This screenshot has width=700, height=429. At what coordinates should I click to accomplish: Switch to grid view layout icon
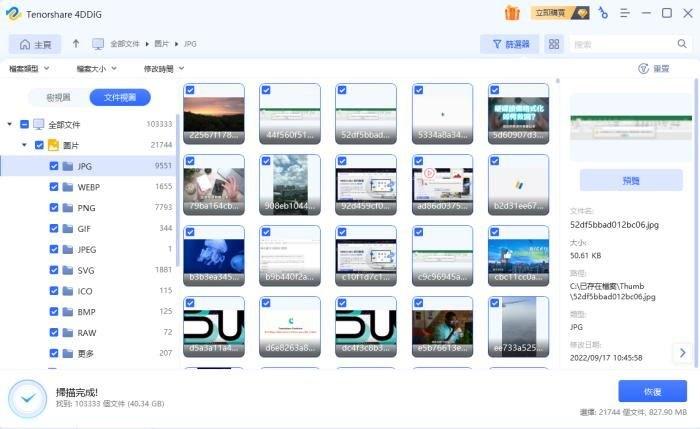554,44
